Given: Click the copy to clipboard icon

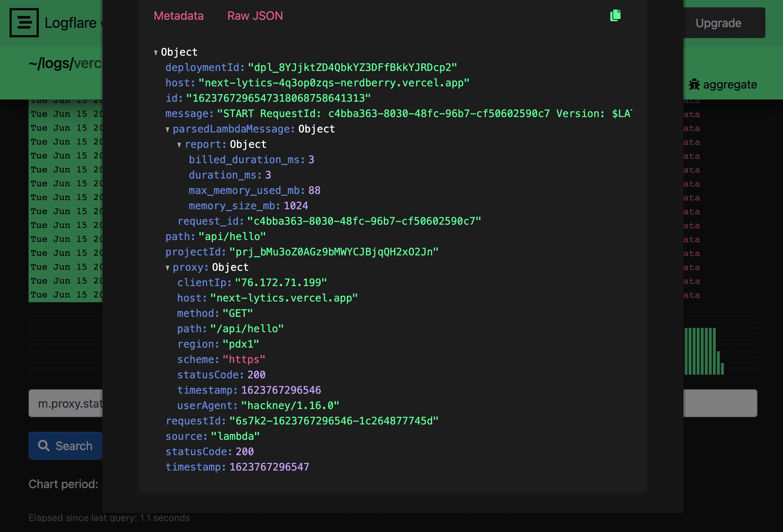Looking at the screenshot, I should 615,15.
